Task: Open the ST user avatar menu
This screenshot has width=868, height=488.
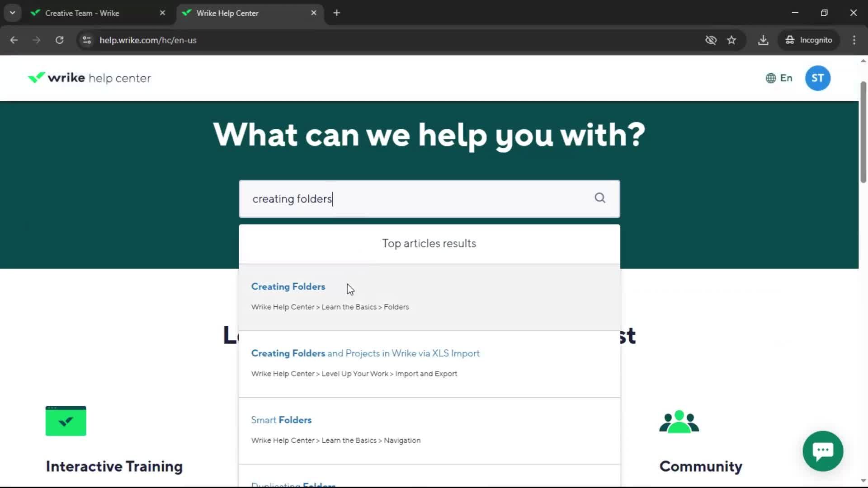Action: 817,78
